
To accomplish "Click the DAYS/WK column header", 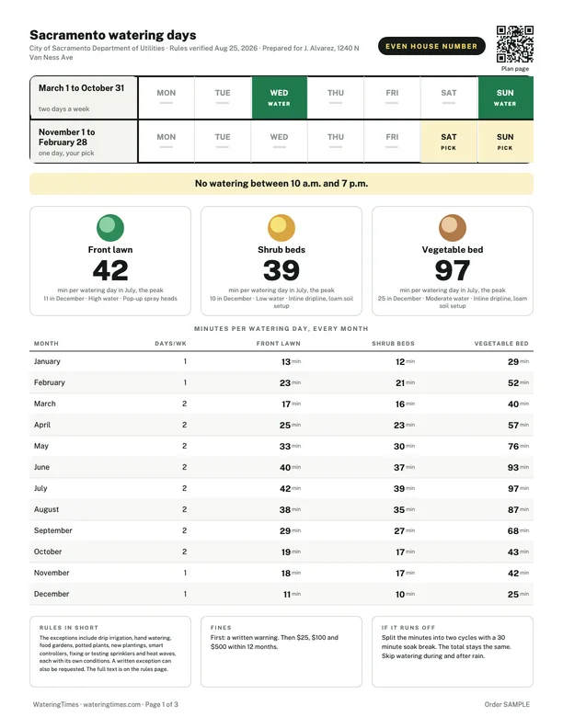I will coord(170,344).
